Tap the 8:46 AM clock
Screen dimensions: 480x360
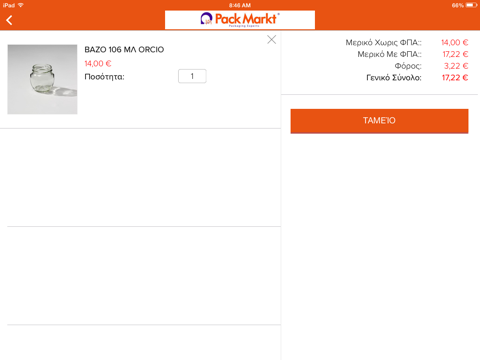click(240, 5)
